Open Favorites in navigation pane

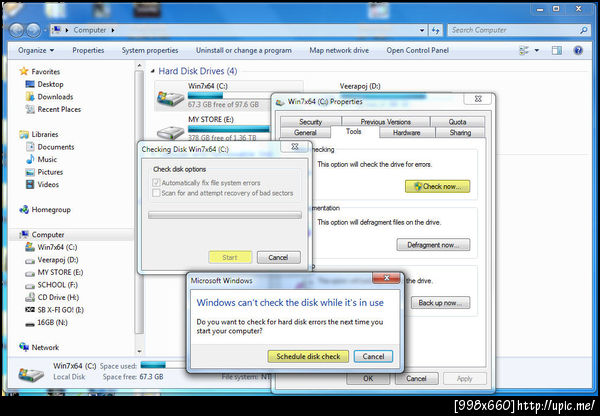click(x=46, y=72)
